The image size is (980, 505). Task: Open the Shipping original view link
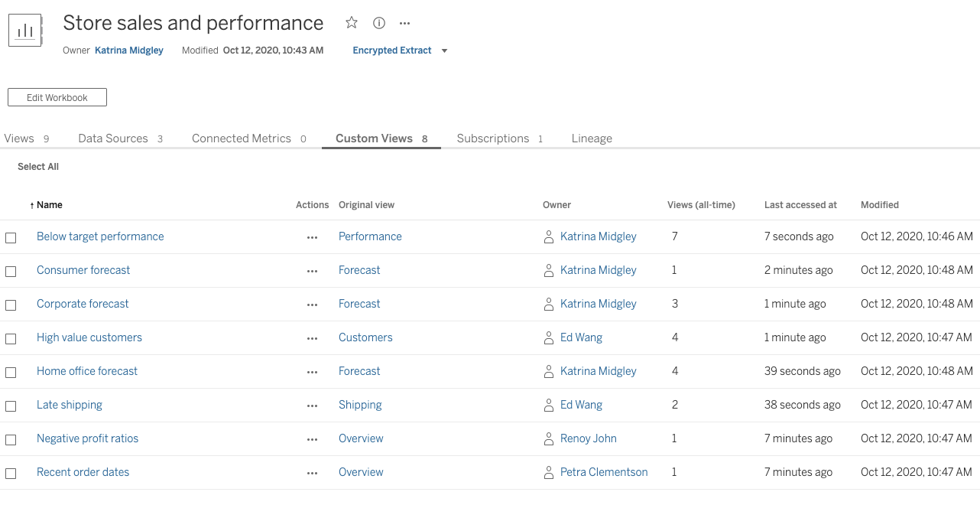pos(360,405)
